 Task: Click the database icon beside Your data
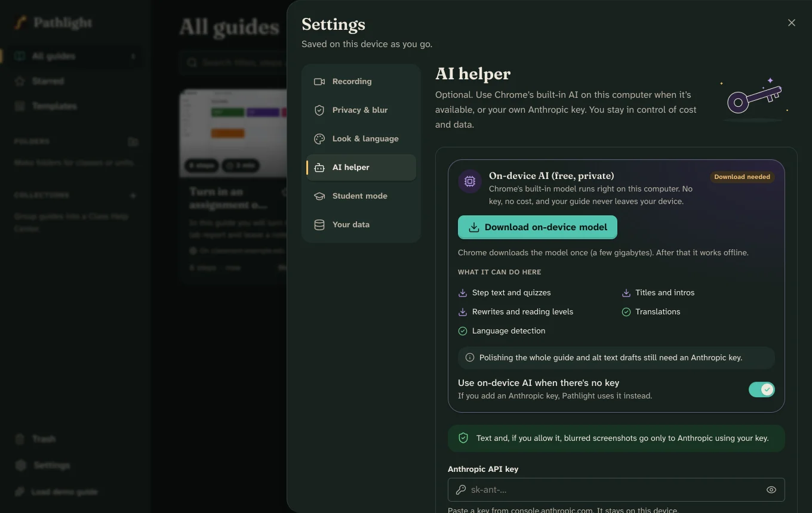[319, 225]
